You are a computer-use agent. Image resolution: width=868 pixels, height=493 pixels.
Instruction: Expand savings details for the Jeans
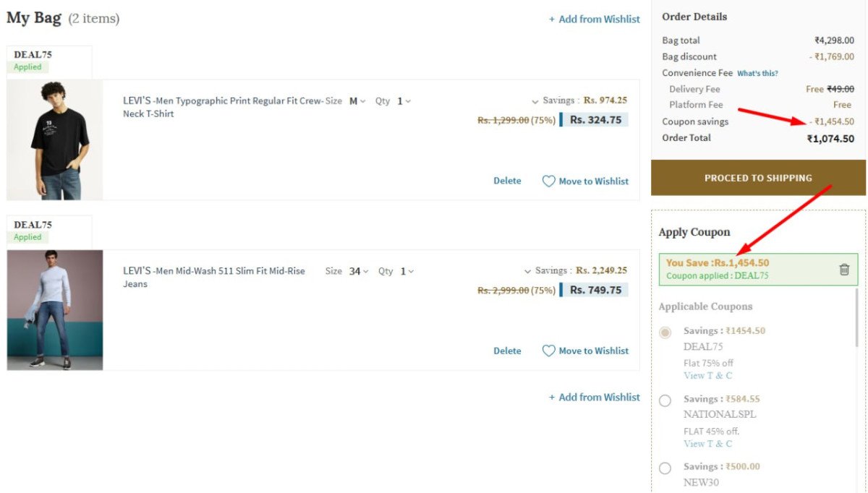[x=528, y=272]
